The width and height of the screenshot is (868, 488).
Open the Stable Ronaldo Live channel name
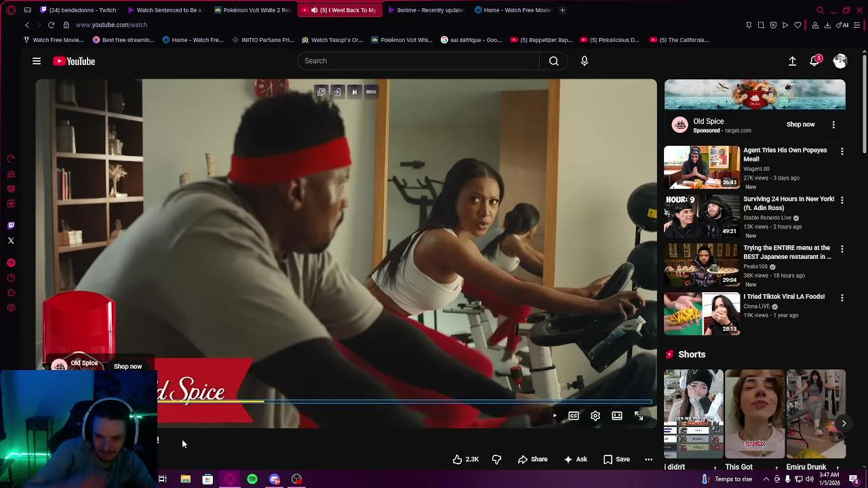pyautogui.click(x=767, y=218)
